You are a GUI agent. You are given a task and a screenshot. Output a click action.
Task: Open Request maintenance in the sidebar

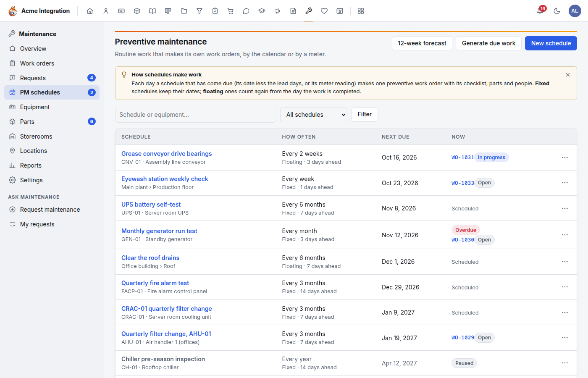tap(52, 210)
